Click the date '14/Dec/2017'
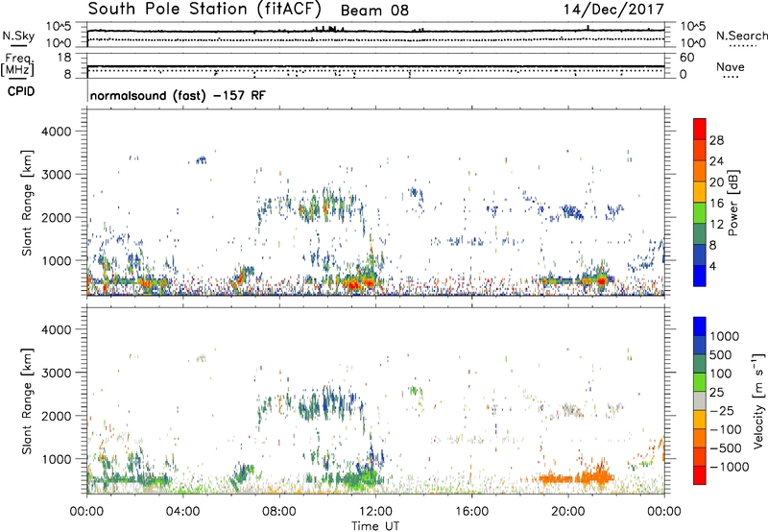The height and width of the screenshot is (532, 768). click(x=614, y=9)
